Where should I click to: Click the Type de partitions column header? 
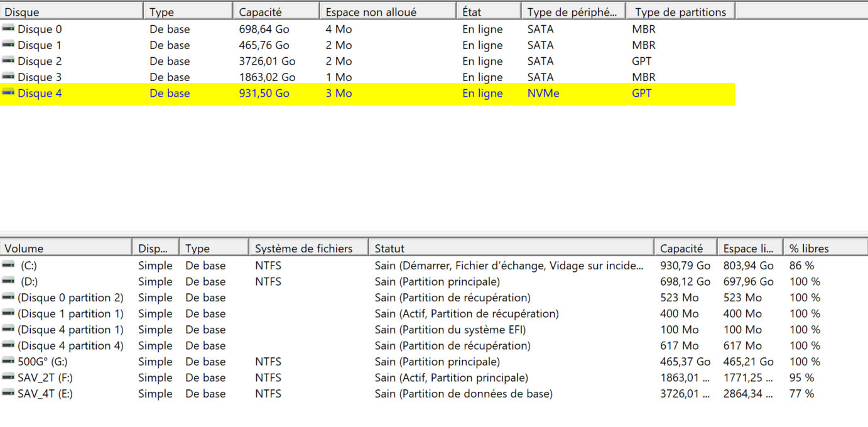pyautogui.click(x=681, y=12)
